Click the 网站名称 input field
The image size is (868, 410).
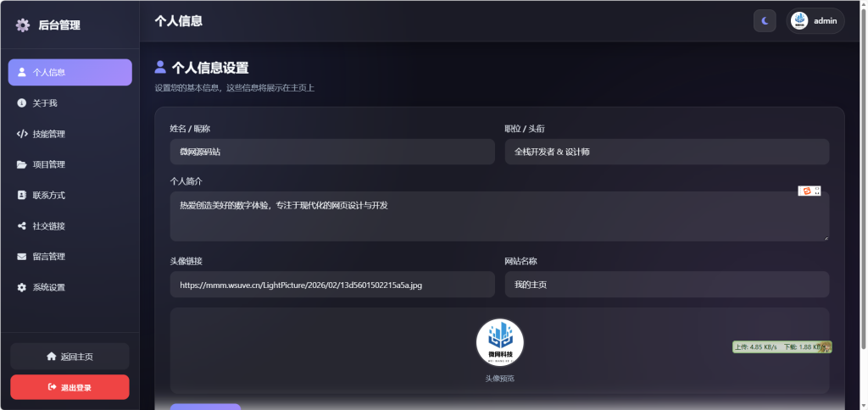click(667, 285)
